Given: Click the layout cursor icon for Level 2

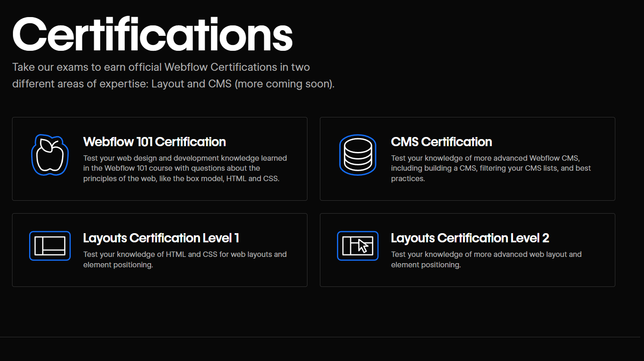Looking at the screenshot, I should tap(358, 246).
